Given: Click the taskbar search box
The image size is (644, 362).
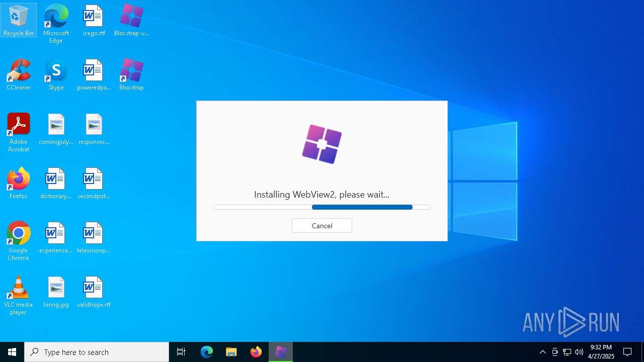Looking at the screenshot, I should pyautogui.click(x=97, y=352).
